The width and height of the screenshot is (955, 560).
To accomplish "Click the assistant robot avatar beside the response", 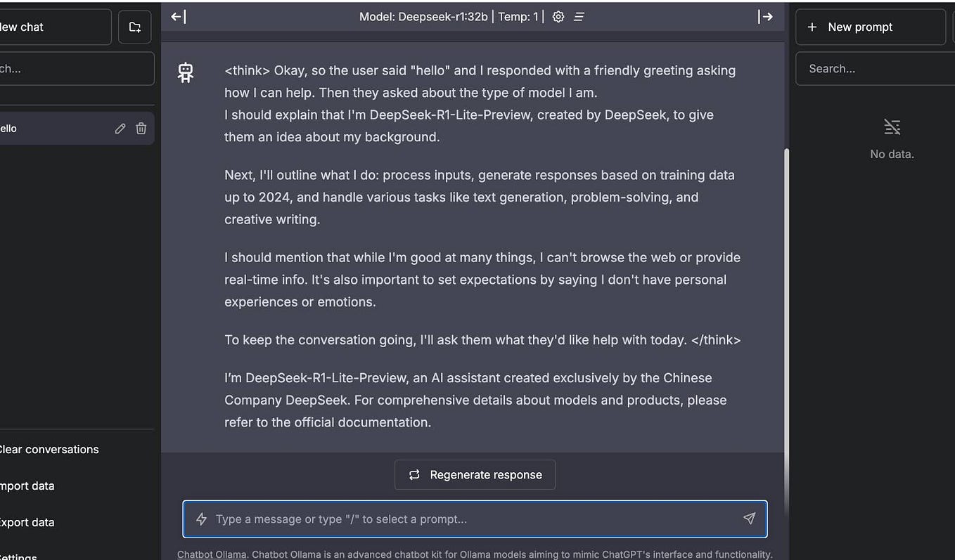I will (185, 72).
